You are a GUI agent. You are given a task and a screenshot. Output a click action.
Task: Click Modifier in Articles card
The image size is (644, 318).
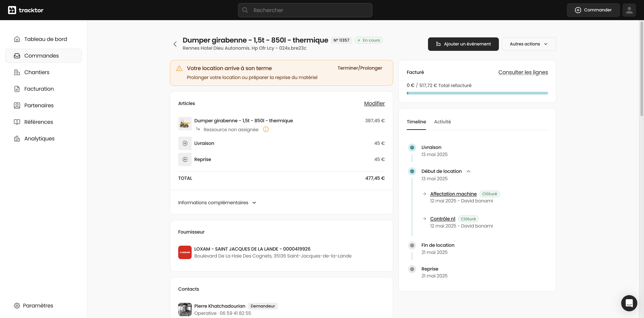coord(374,103)
